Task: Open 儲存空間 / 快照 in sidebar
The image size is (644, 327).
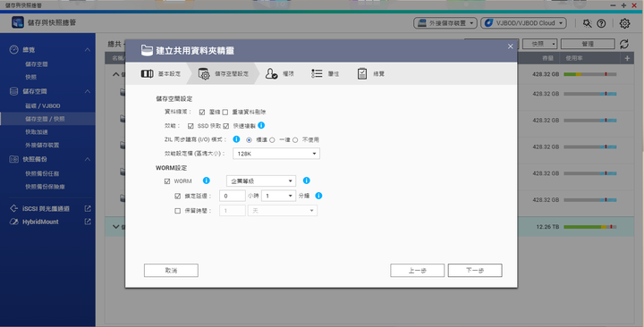Action: (x=45, y=119)
